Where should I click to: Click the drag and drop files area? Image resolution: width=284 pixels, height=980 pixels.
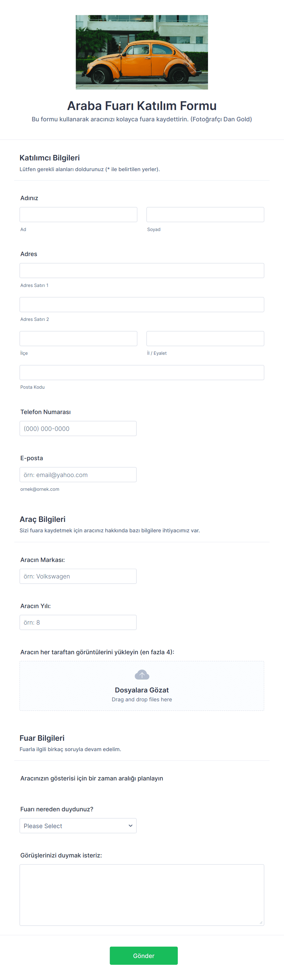pyautogui.click(x=142, y=685)
